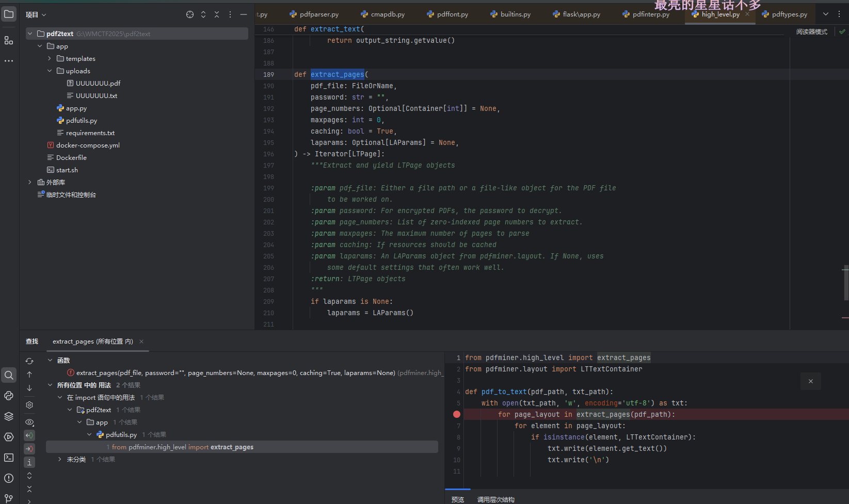Image resolution: width=849 pixels, height=504 pixels.
Task: Close the extract_pages find results tab
Action: pyautogui.click(x=141, y=342)
